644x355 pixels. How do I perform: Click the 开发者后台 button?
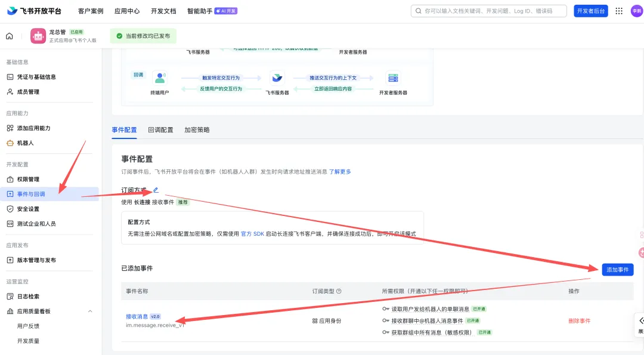click(x=590, y=11)
